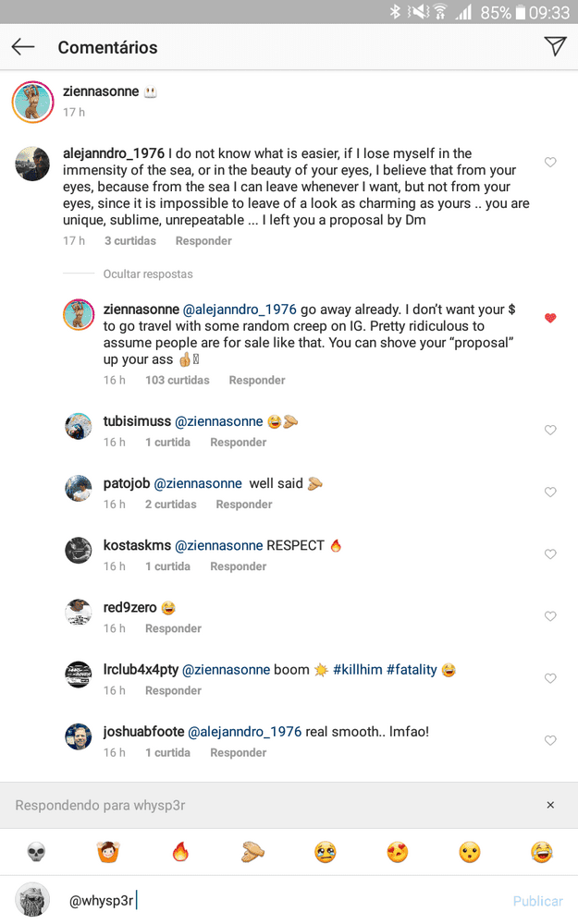Viewport: 578px width, 924px height.
Task: Open the @alejanndro_1976 mention in ziennasonne's reply
Action: (240, 310)
